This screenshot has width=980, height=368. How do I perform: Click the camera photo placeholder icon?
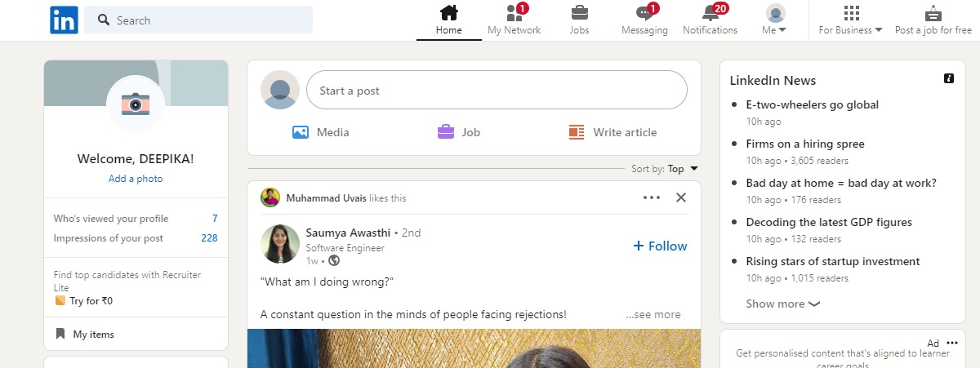click(136, 104)
